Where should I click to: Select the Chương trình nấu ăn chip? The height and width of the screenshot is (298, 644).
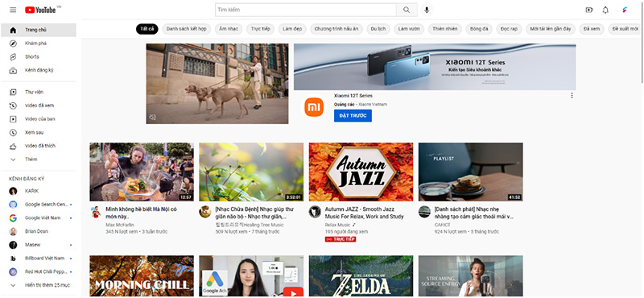pyautogui.click(x=336, y=29)
